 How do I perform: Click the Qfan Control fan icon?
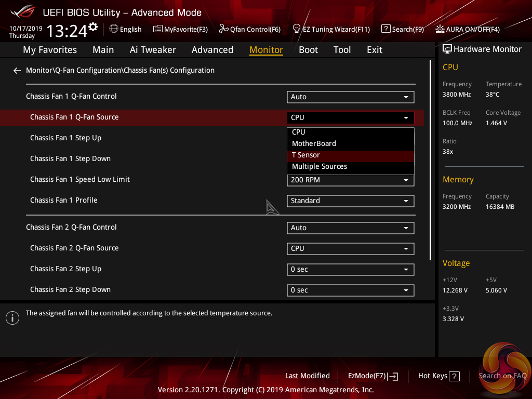point(223,29)
